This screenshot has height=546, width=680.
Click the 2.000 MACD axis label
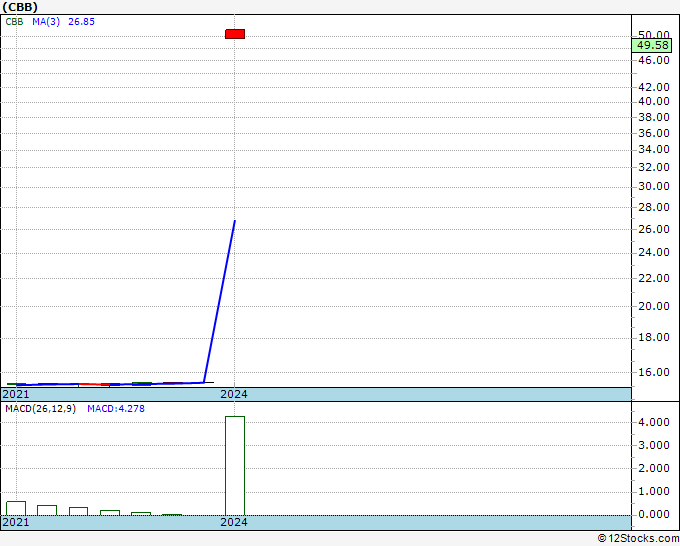pyautogui.click(x=654, y=468)
